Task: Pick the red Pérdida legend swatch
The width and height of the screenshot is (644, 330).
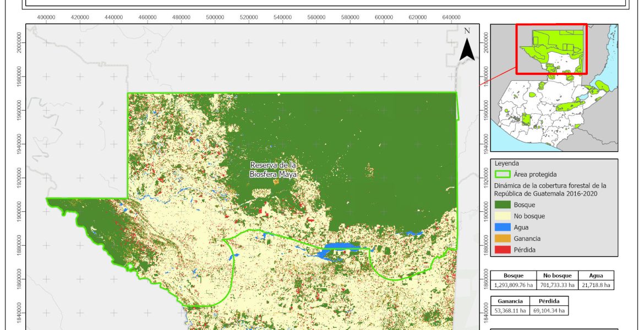Action: 502,250
